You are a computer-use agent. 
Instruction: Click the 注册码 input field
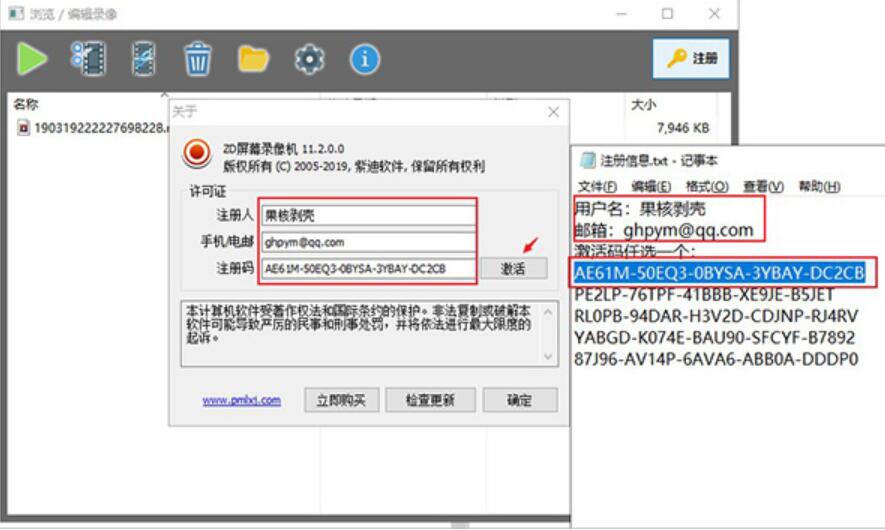pyautogui.click(x=368, y=269)
